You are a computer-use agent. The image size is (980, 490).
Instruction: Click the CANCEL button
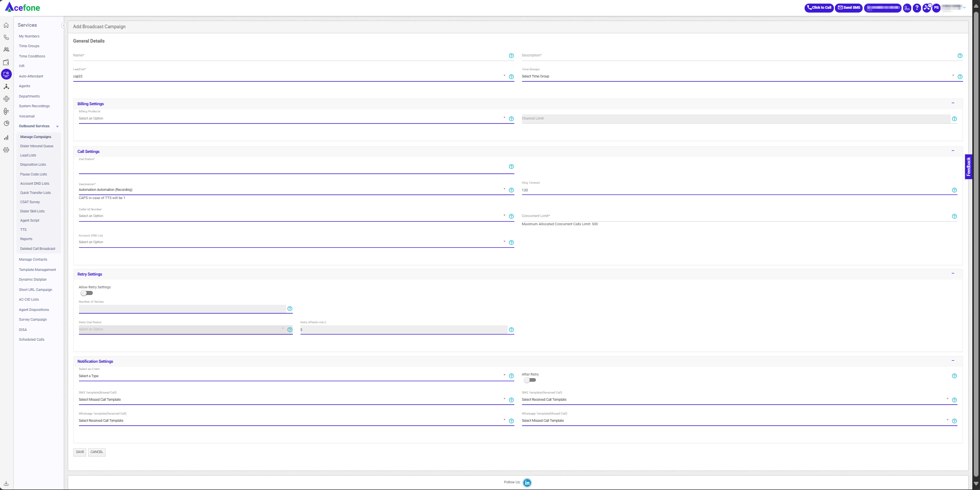[97, 452]
